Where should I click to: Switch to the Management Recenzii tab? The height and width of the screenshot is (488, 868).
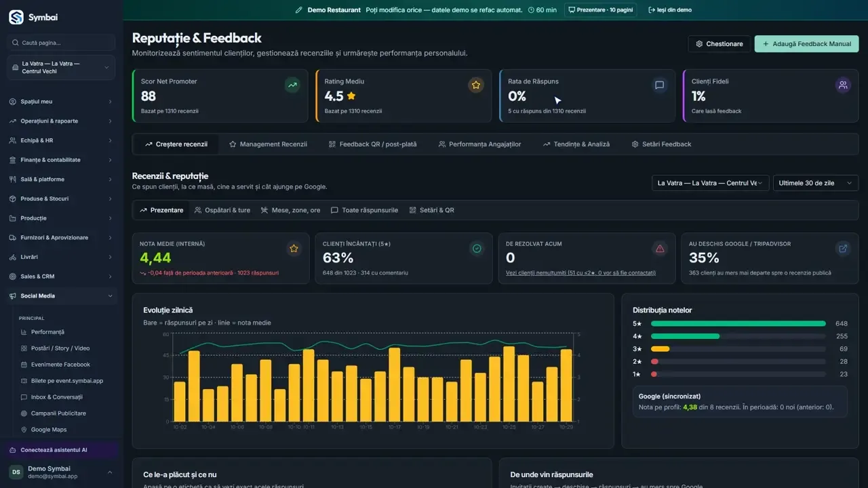click(x=268, y=144)
